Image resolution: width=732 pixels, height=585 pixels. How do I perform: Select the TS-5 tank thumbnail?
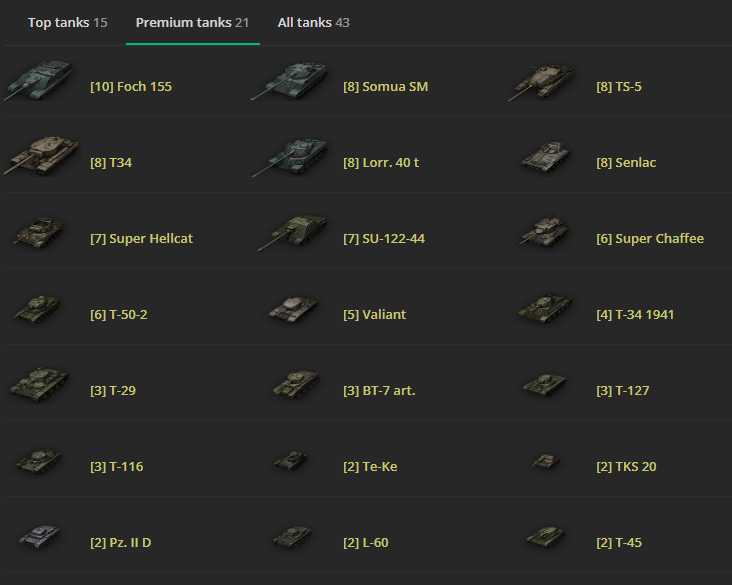coord(542,81)
